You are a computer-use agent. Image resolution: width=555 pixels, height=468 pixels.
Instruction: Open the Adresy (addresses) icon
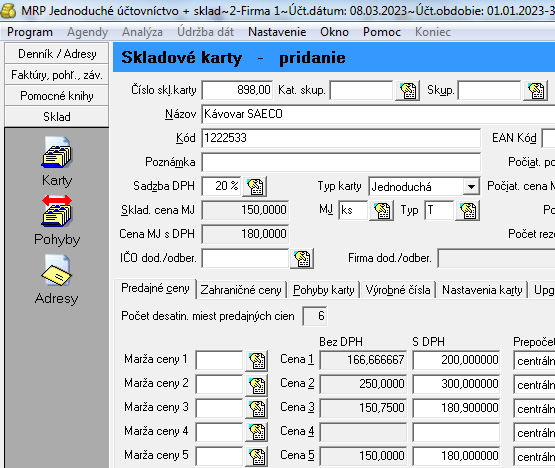[57, 270]
